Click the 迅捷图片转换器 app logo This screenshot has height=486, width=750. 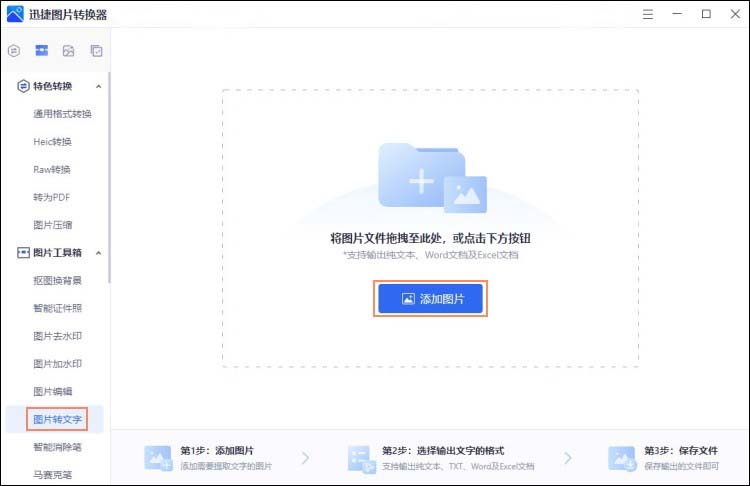coord(15,14)
